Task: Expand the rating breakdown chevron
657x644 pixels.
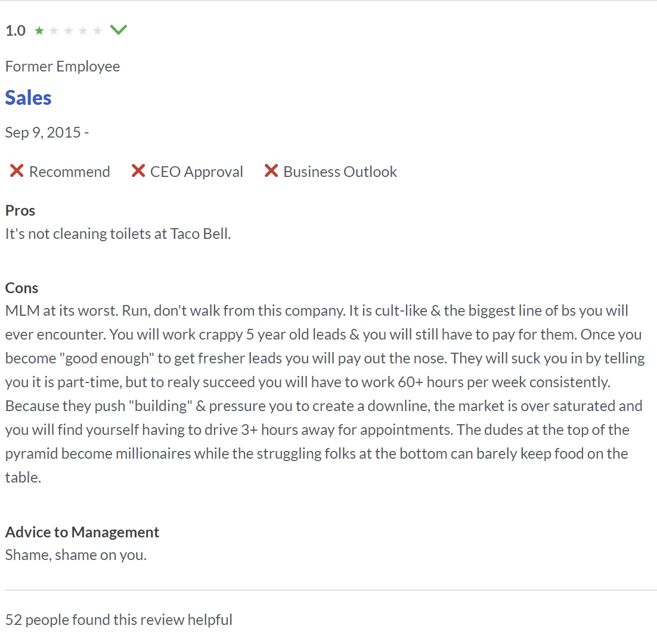Action: click(119, 30)
